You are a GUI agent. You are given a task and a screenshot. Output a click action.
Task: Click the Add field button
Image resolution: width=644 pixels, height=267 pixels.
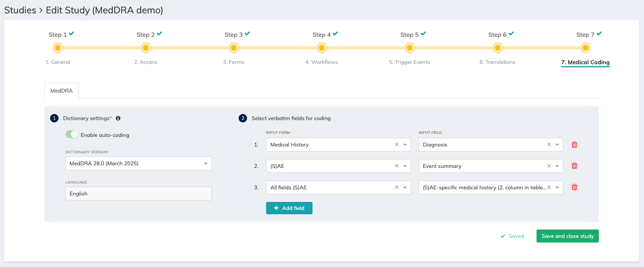click(289, 208)
